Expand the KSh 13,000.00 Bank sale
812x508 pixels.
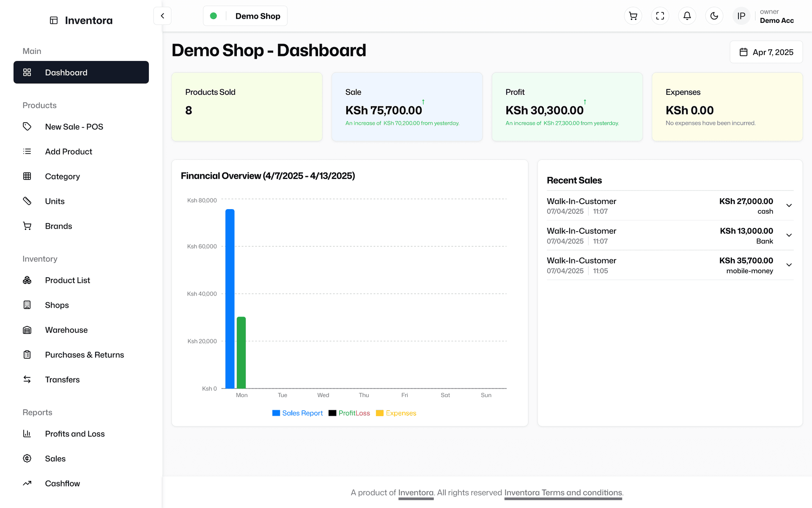(789, 235)
